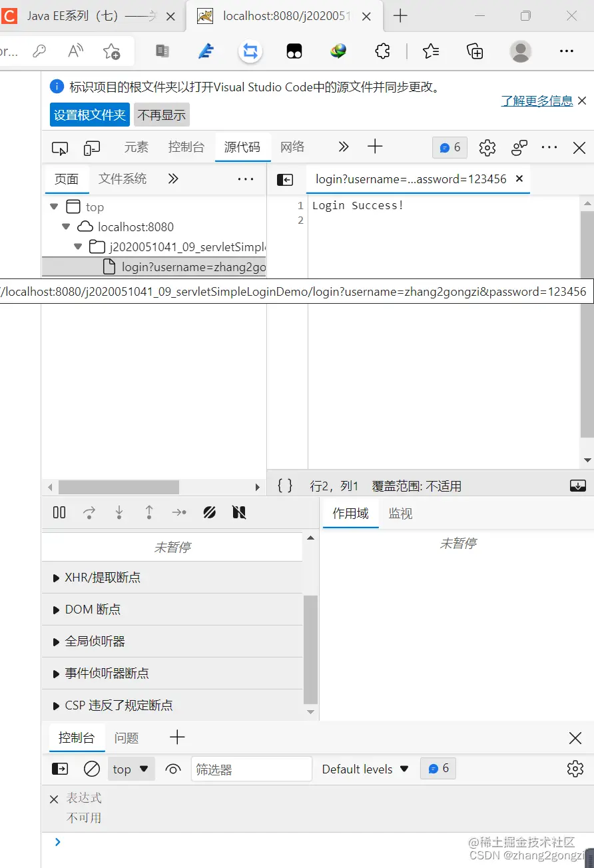
Task: Collapse the j2020051041_09_servletSimple folder
Action: 78,246
